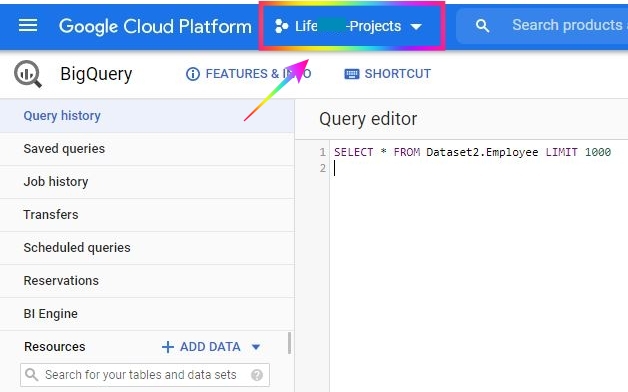628x392 pixels.
Task: Click the BigQuery title text
Action: pyautogui.click(x=96, y=74)
